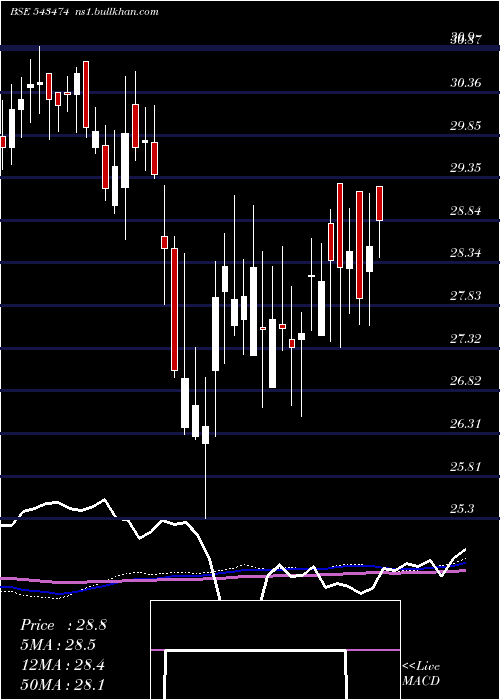Click the 5MA : 28.5 readout
Viewport: 500px width, 700px height.
pos(58,645)
